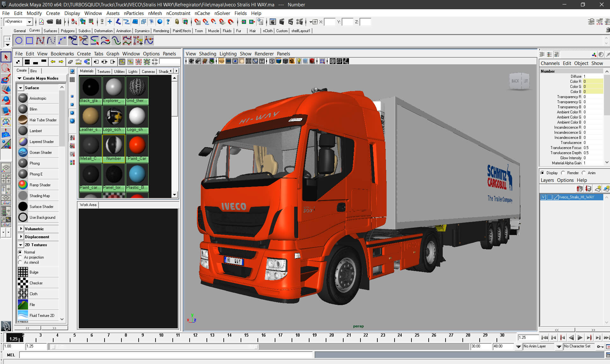Click the viewport light bulb lighting icon

tap(299, 61)
